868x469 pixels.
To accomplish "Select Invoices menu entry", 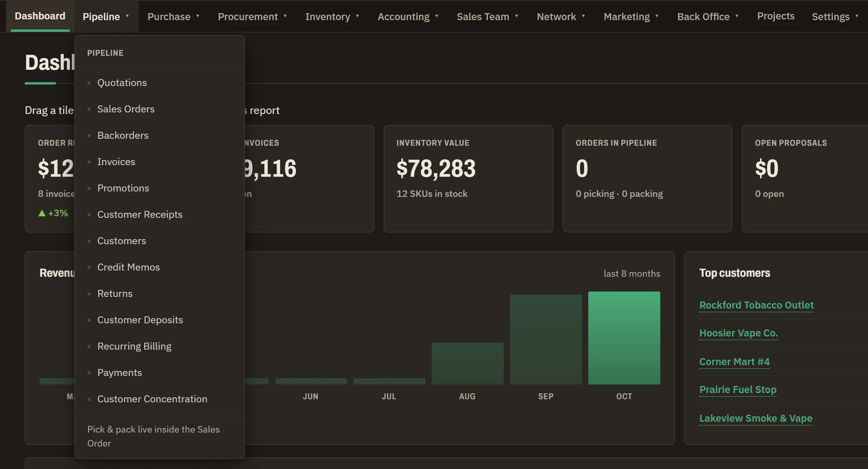I will (159, 162).
